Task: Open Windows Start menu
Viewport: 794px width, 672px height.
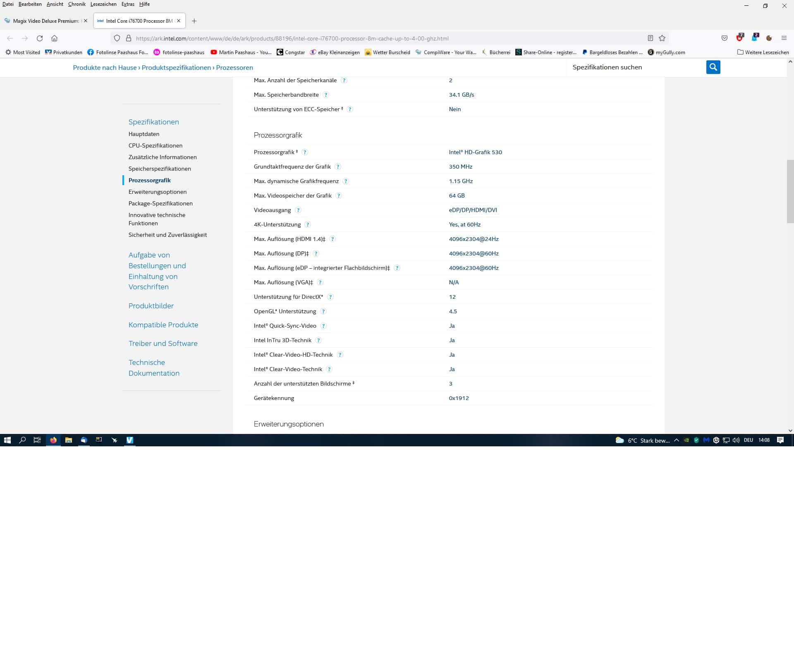Action: tap(7, 440)
